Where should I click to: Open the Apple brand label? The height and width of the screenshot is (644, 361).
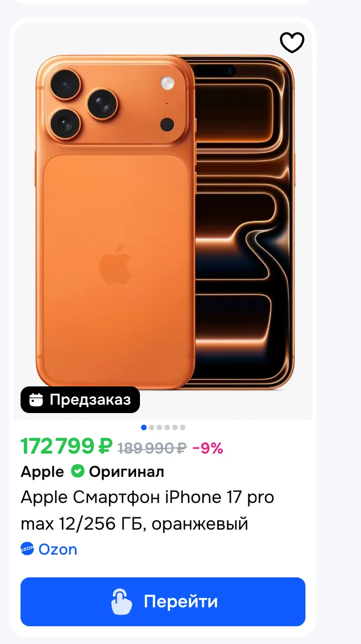(42, 472)
